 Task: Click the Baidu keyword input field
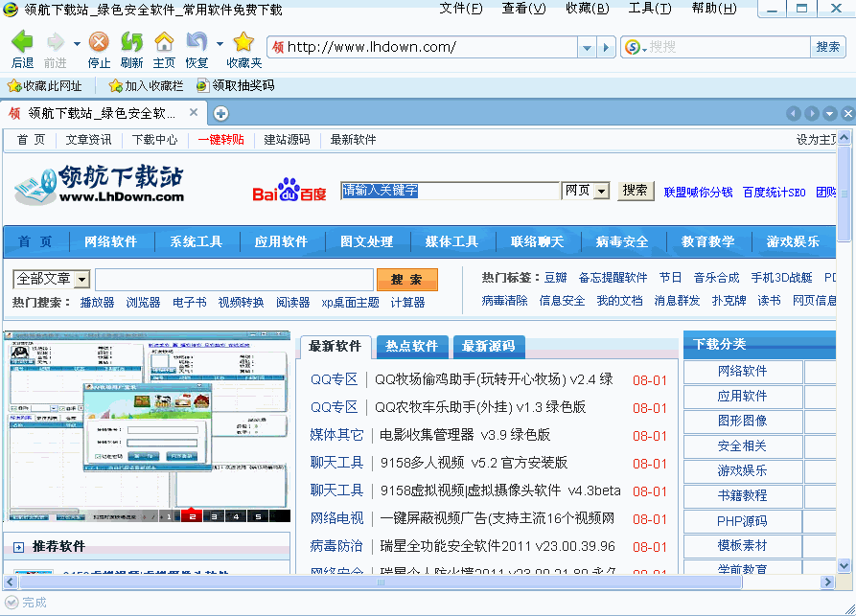451,191
